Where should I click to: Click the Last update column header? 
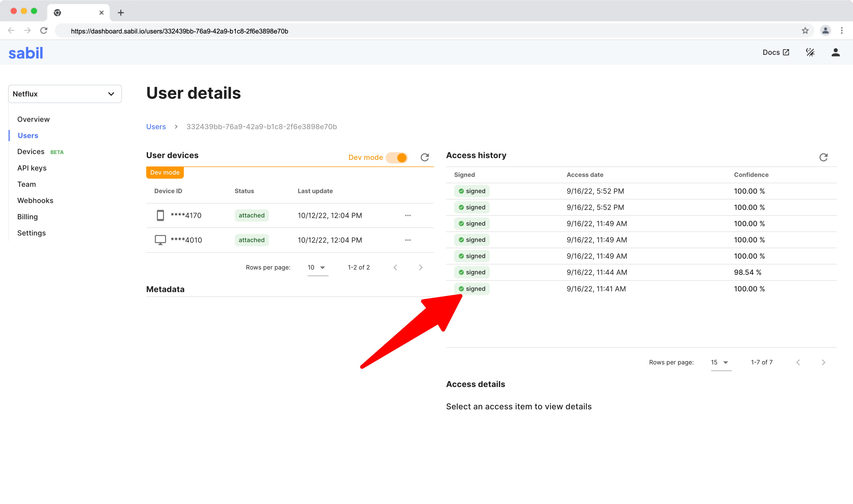pyautogui.click(x=315, y=191)
